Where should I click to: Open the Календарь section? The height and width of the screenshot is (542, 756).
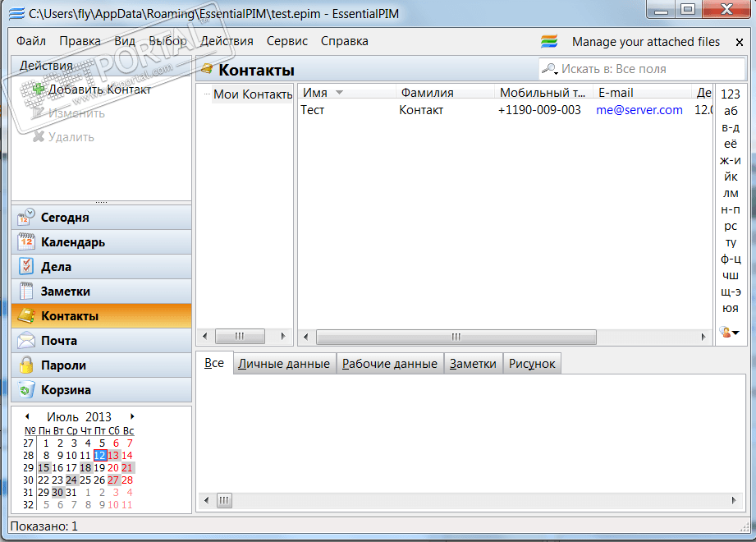(101, 242)
